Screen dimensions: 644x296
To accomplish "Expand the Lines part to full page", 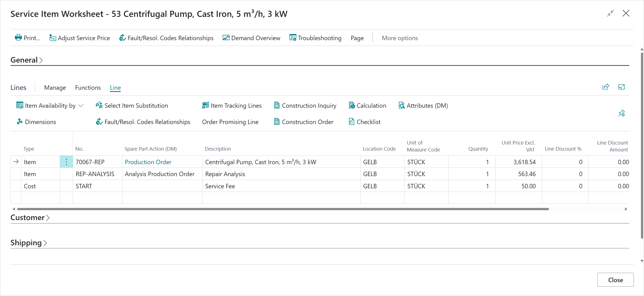I will [x=621, y=87].
